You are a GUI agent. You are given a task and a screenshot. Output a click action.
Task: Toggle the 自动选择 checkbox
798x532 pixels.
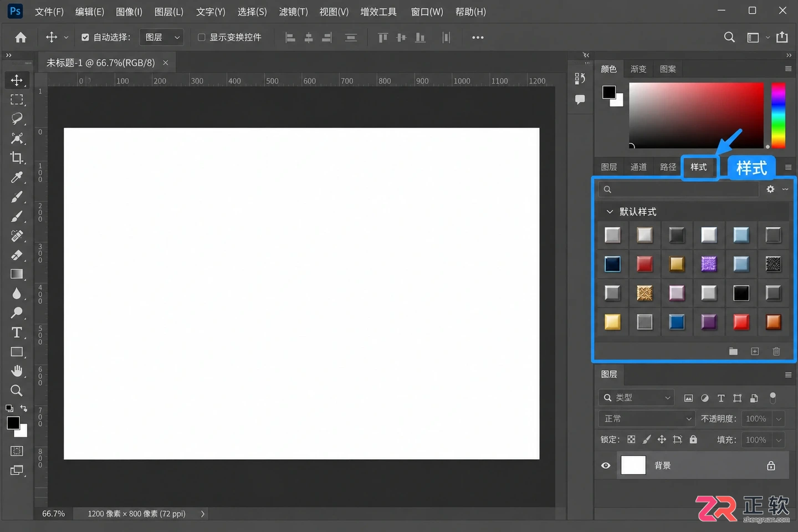click(85, 37)
